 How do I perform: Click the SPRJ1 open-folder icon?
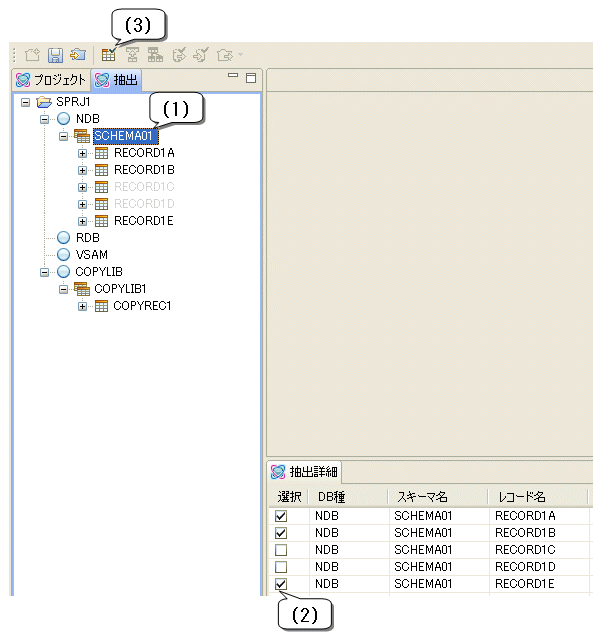(x=44, y=102)
